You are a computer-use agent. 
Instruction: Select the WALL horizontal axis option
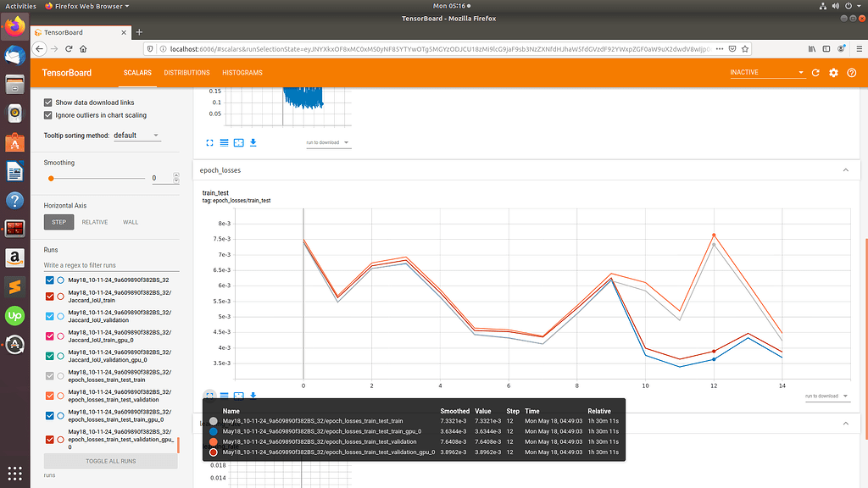130,222
